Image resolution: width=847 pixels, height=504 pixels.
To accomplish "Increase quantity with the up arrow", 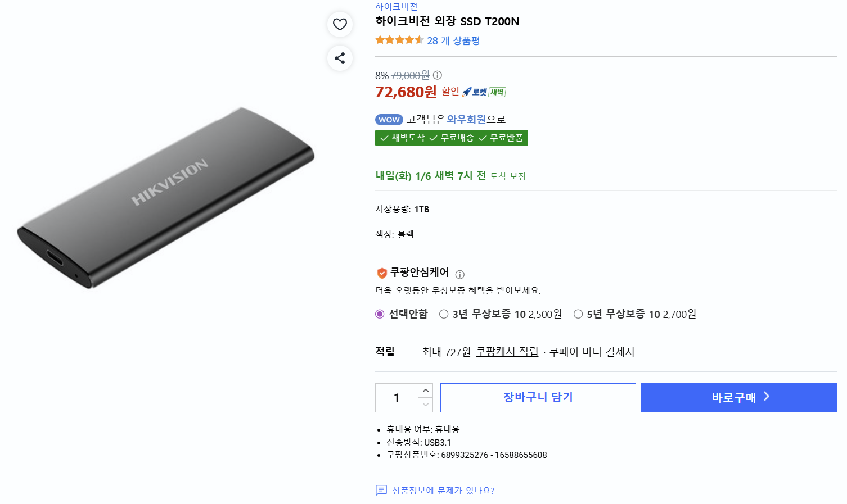I will 426,390.
